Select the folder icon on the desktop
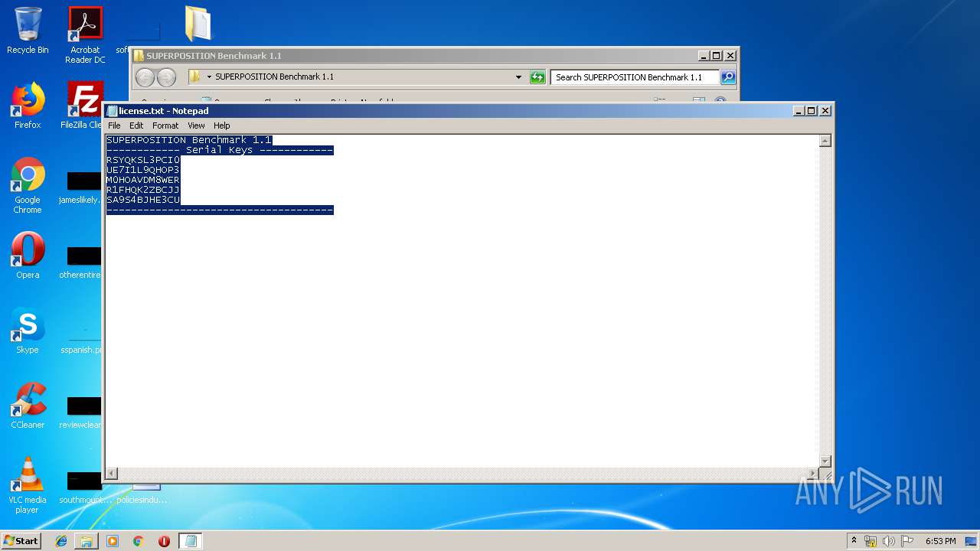The width and height of the screenshot is (980, 551). (198, 24)
